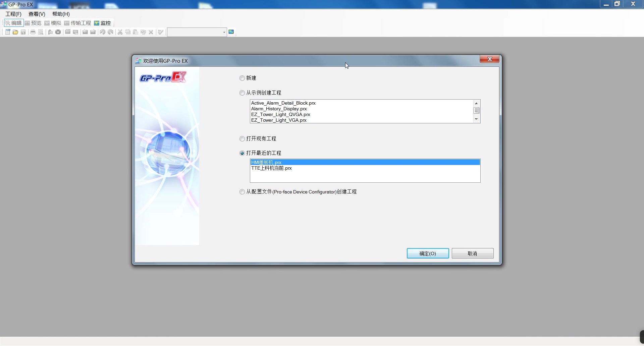
Task: Minimize the GP-Pro EX main window
Action: pyautogui.click(x=606, y=4)
